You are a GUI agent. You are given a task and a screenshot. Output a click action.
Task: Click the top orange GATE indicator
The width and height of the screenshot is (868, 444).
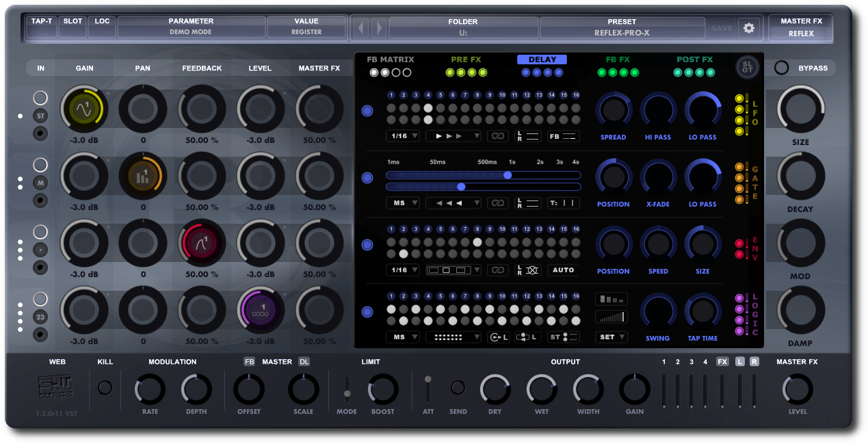[x=739, y=167]
